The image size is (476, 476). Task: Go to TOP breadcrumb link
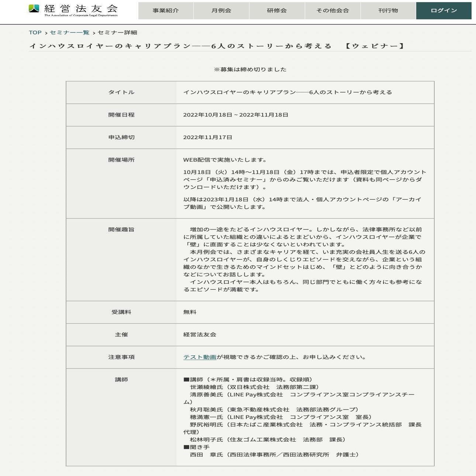click(35, 32)
